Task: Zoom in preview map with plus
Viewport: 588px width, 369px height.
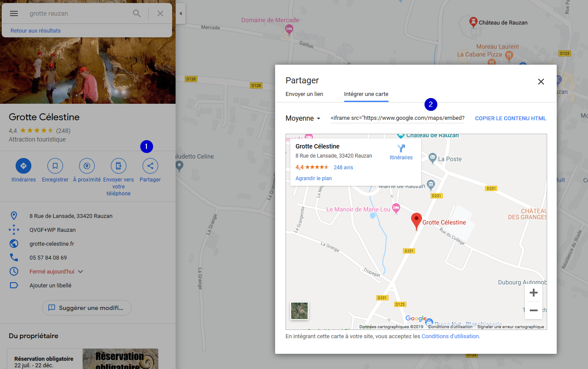Action: pos(534,293)
